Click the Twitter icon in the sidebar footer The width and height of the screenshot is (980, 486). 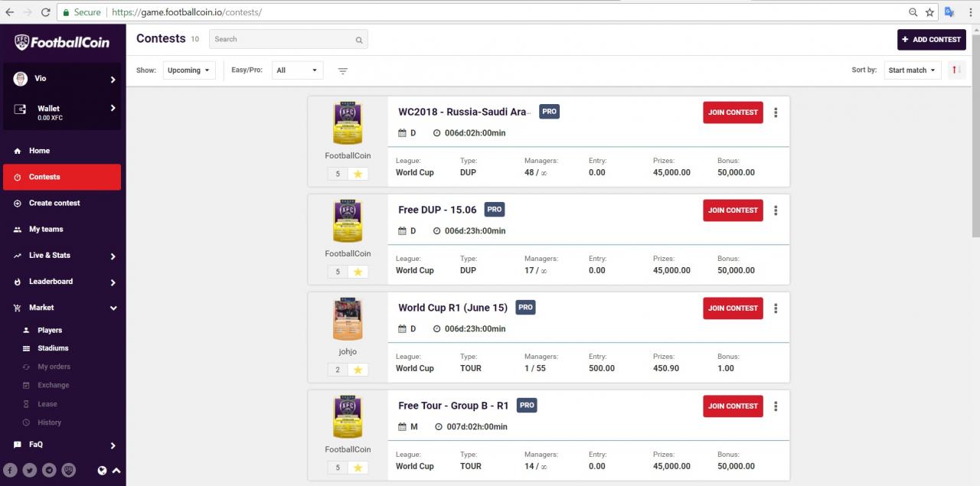click(x=30, y=471)
